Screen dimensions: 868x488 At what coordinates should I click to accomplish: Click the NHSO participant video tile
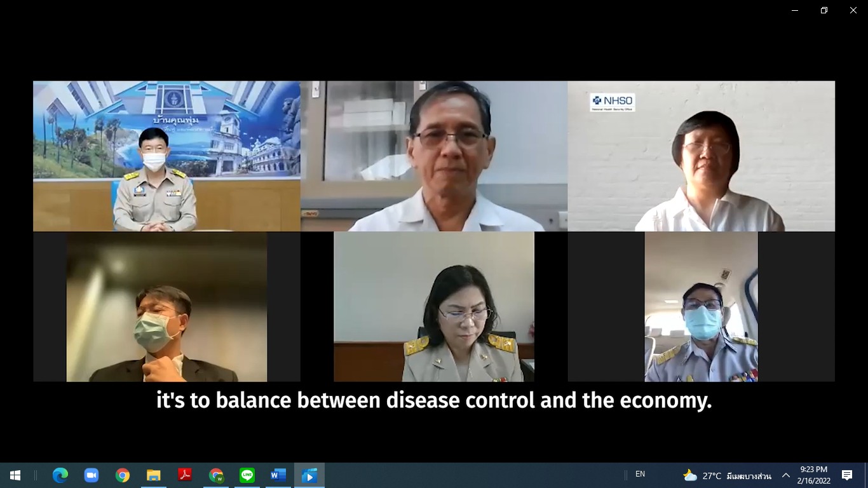tap(701, 156)
